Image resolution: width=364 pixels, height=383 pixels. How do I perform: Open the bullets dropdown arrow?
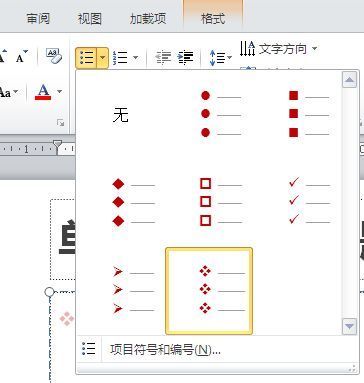pyautogui.click(x=103, y=58)
